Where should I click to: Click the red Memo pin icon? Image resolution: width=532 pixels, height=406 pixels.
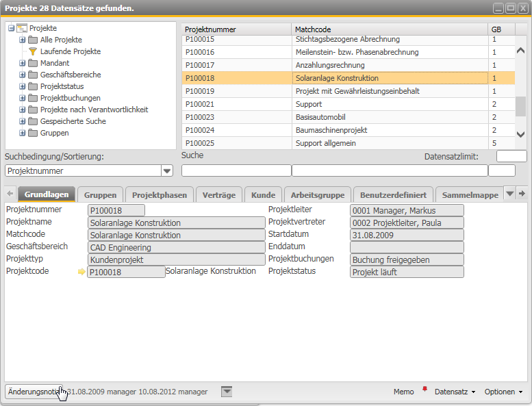click(x=425, y=390)
